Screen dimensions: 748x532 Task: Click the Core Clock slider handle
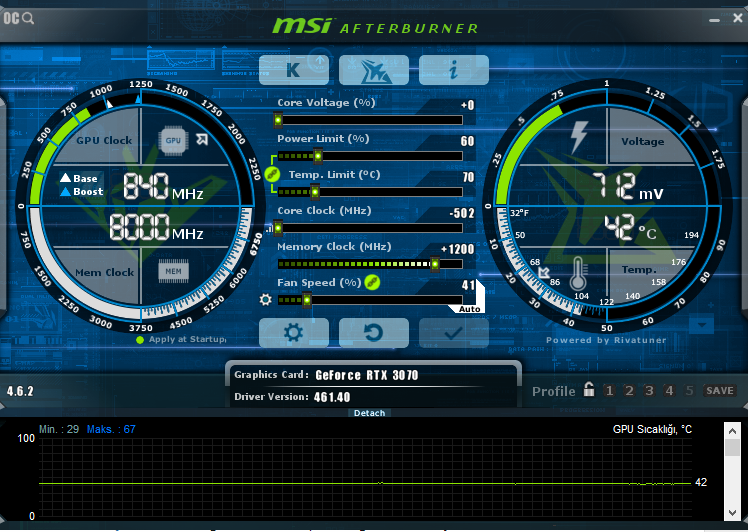point(278,228)
